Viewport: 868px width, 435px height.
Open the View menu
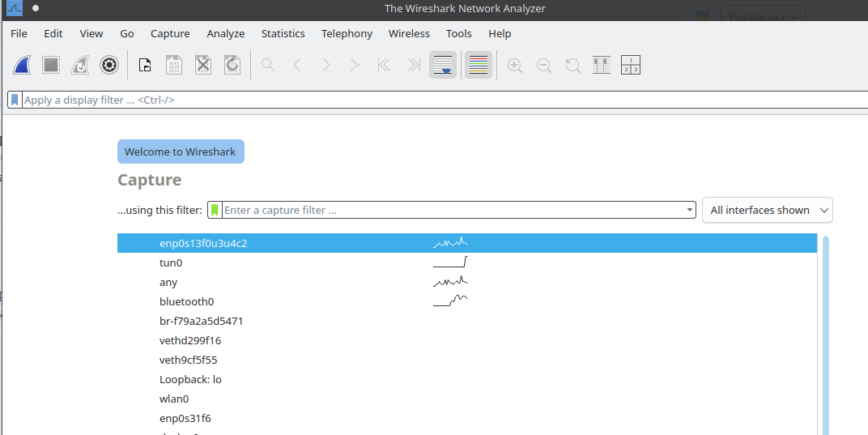pos(91,34)
